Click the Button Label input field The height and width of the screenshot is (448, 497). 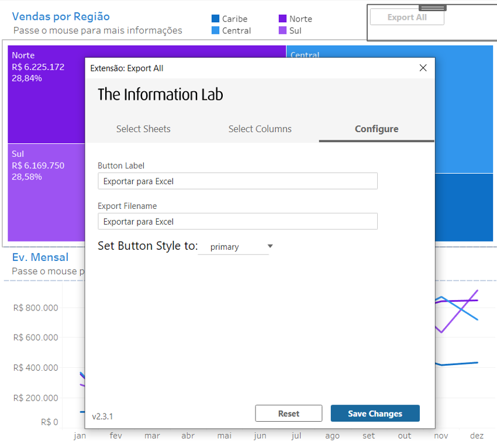click(x=237, y=181)
